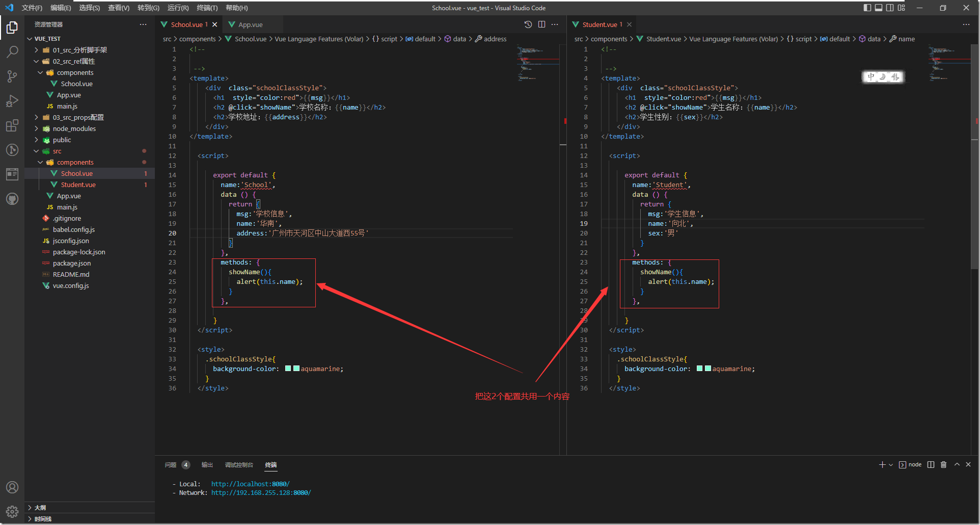Open the Network 192.168.255.128 link

[261, 492]
